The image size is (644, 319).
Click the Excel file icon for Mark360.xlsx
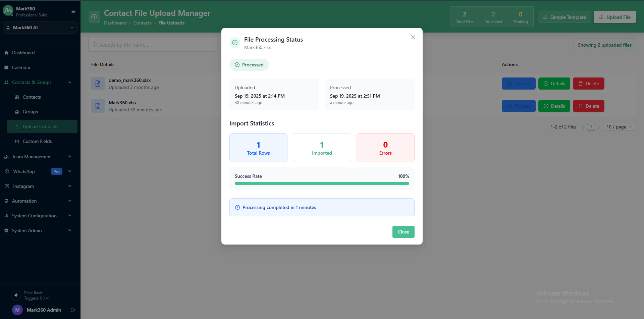click(98, 106)
